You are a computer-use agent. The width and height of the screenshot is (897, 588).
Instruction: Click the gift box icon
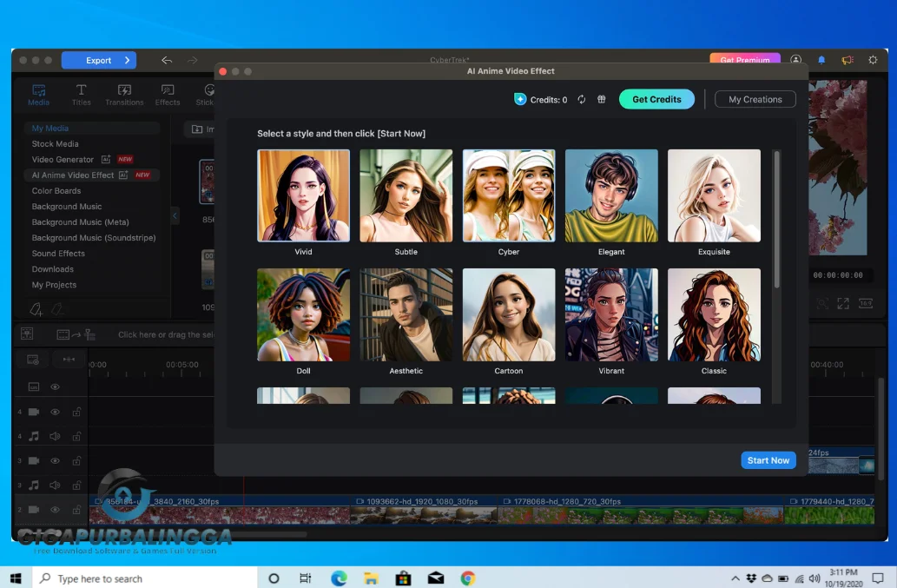click(601, 100)
